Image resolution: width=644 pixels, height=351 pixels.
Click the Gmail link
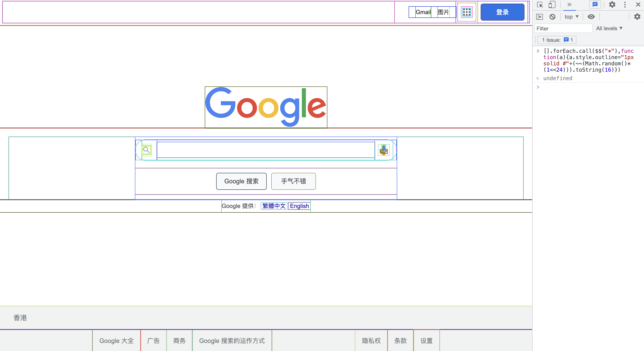coord(423,12)
